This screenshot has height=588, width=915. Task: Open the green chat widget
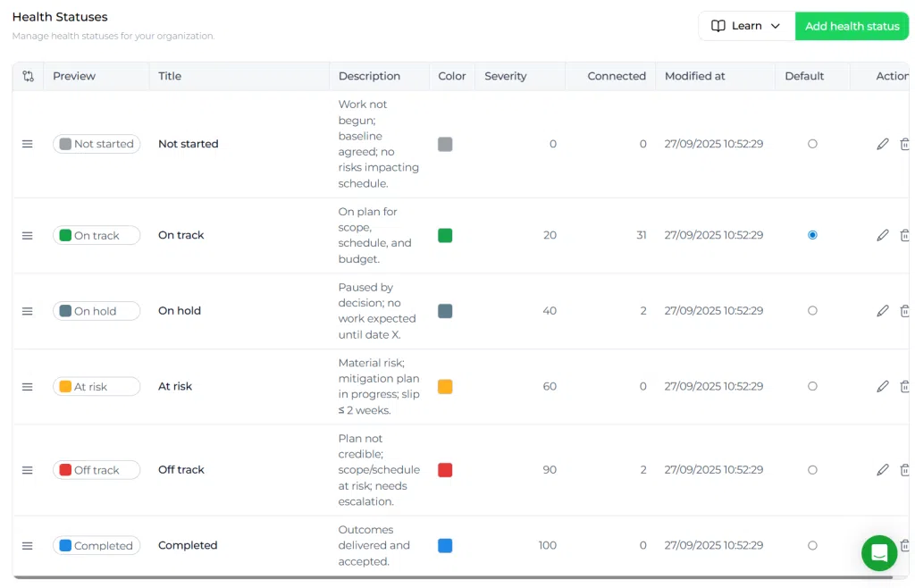[879, 552]
